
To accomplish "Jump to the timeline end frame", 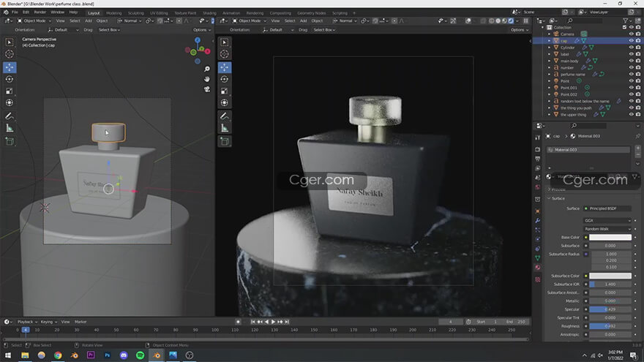I will pyautogui.click(x=287, y=322).
